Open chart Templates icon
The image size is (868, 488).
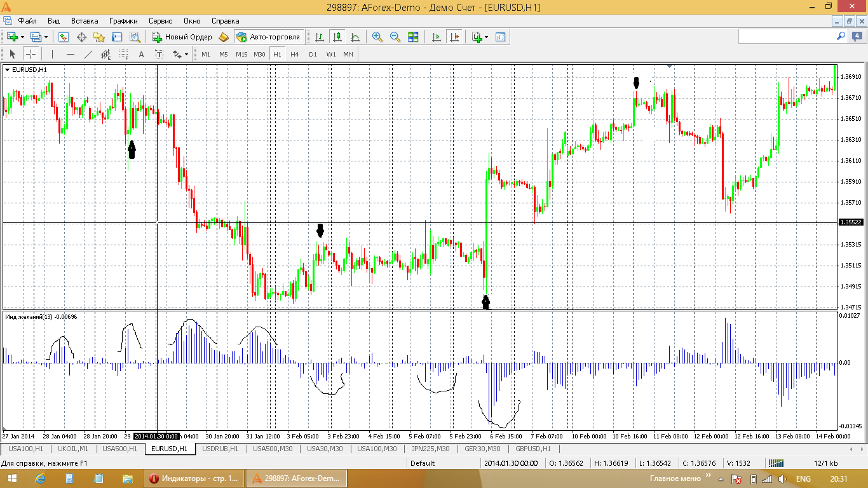[x=501, y=37]
